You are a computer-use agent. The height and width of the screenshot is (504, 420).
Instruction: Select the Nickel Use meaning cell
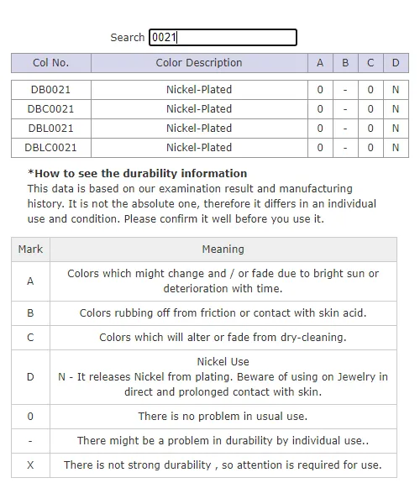223,376
